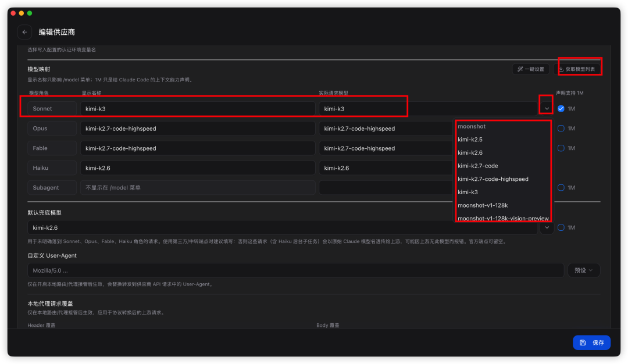Screen dimensions: 628x364
Task: Click the download icon for fetching model list
Action: (x=561, y=69)
